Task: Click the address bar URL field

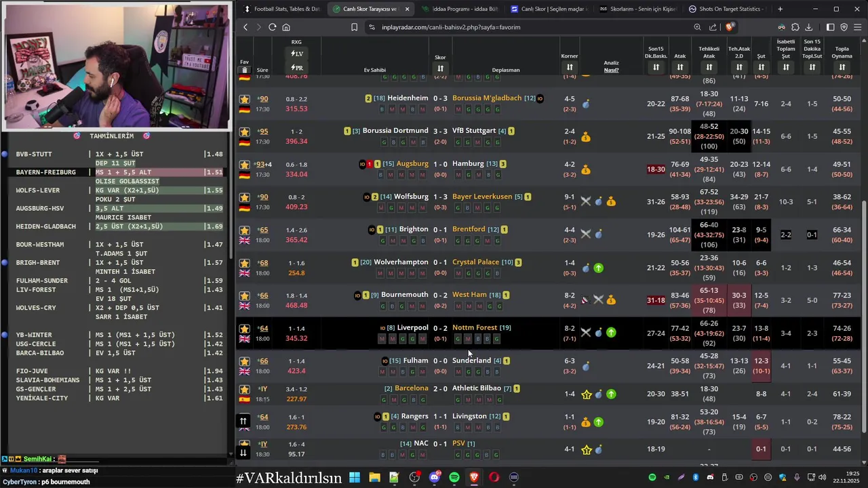Action: (529, 27)
